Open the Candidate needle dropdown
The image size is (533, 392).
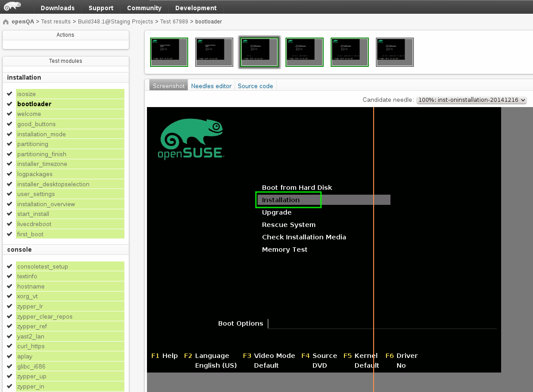click(x=471, y=100)
